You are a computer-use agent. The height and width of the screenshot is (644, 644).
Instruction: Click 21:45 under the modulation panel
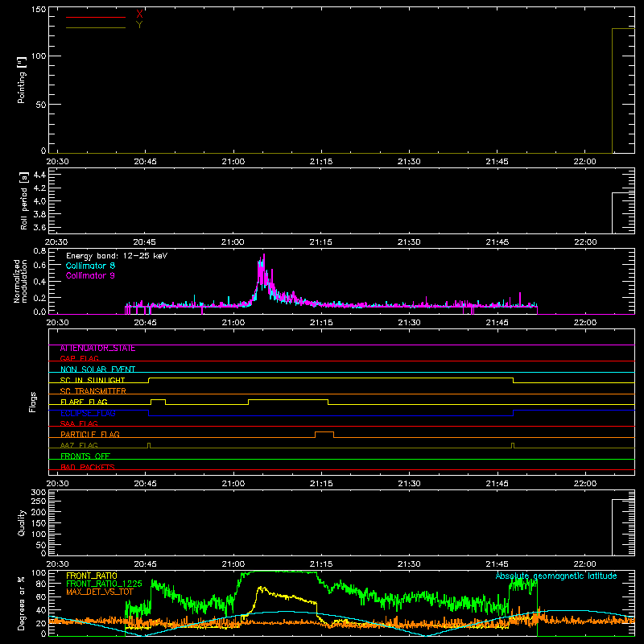point(497,323)
